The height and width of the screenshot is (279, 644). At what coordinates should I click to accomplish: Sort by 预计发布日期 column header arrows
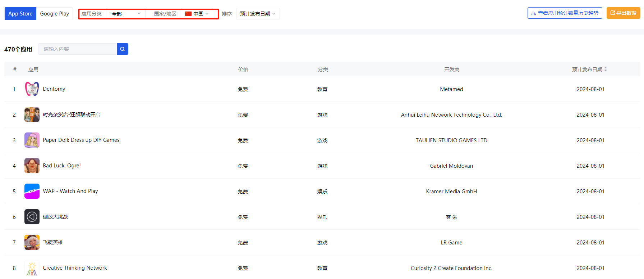pos(606,69)
